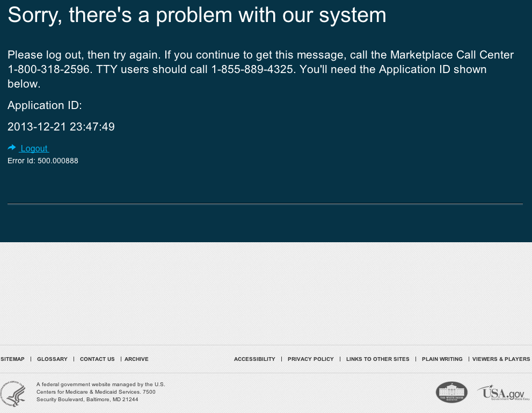532x413 pixels.
Task: Visit the Archive footer link
Action: 136,359
